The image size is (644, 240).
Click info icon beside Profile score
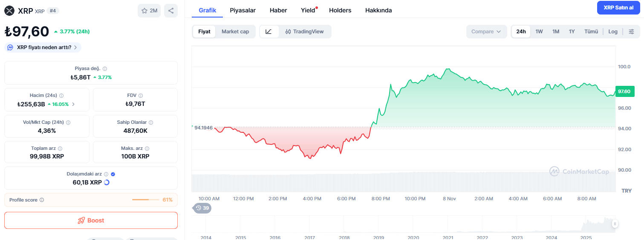point(42,200)
